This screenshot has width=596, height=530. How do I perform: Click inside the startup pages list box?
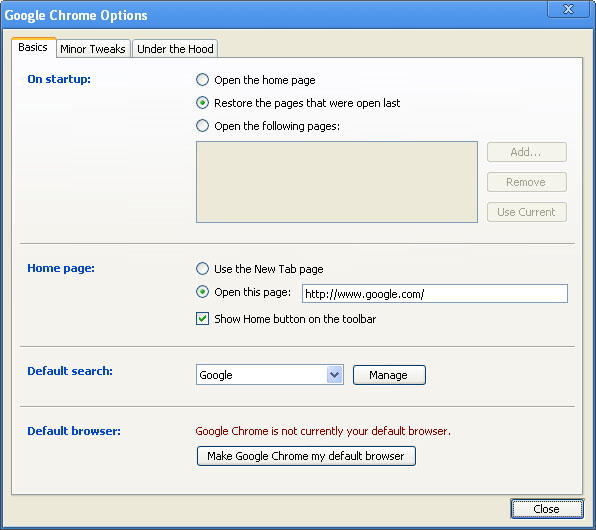click(x=337, y=182)
